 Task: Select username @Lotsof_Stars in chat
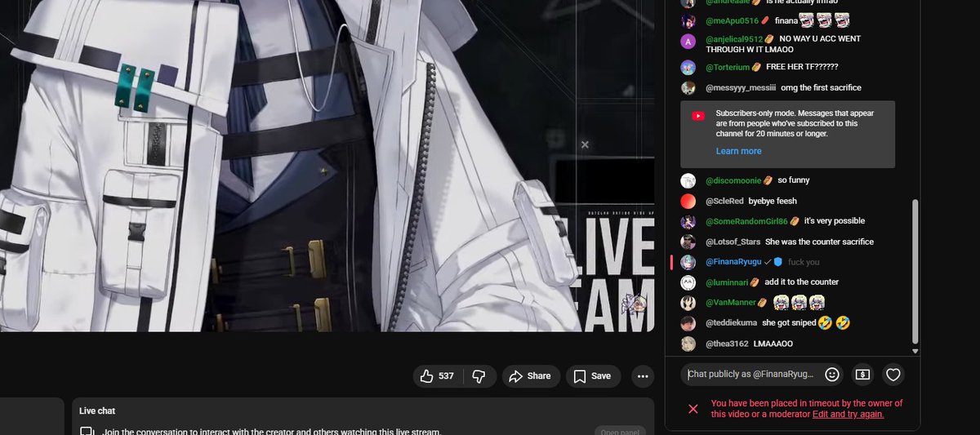(x=733, y=242)
